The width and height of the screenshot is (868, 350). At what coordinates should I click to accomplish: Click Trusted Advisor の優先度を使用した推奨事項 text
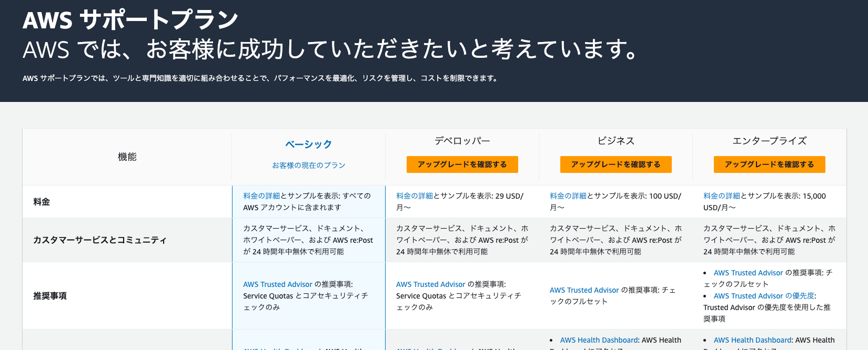(767, 313)
